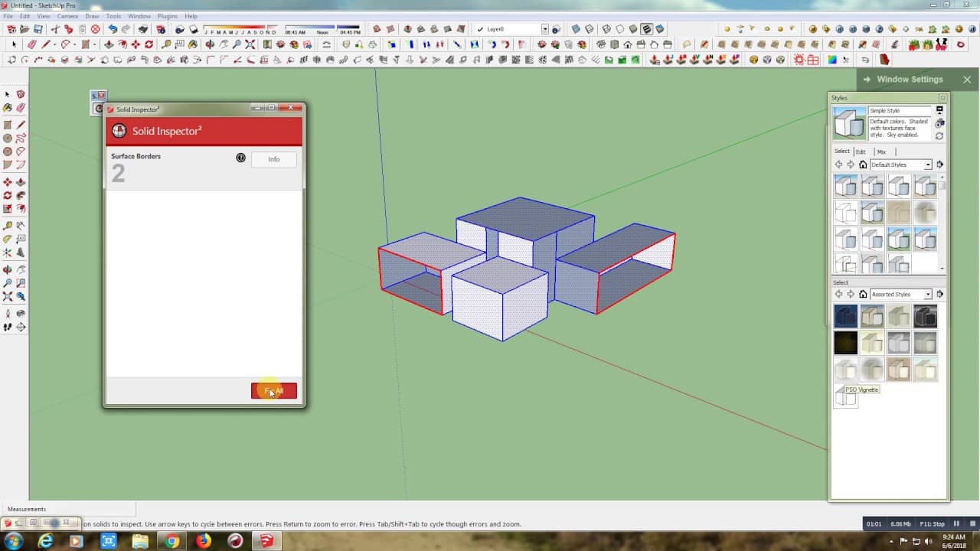Expand the Assorted Styles dropdown
Image resolution: width=980 pixels, height=551 pixels.
pos(928,295)
